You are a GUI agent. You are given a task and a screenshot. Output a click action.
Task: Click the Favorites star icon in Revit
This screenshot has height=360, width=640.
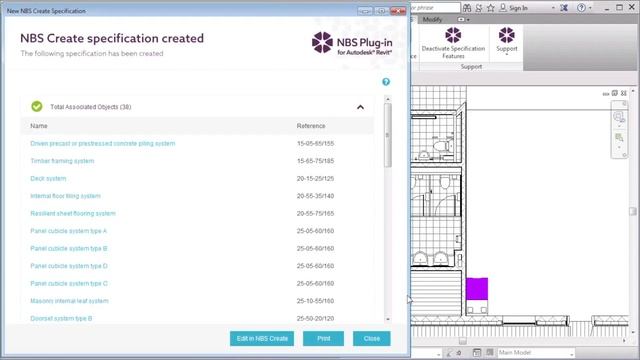[491, 8]
